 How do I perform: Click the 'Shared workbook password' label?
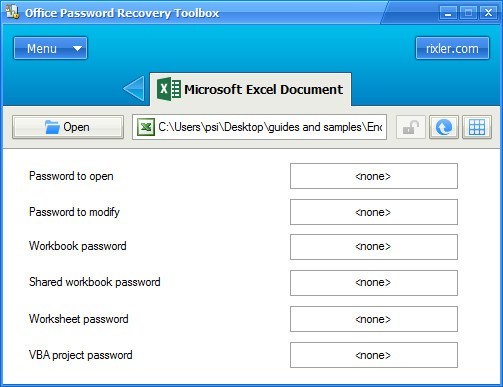[95, 282]
